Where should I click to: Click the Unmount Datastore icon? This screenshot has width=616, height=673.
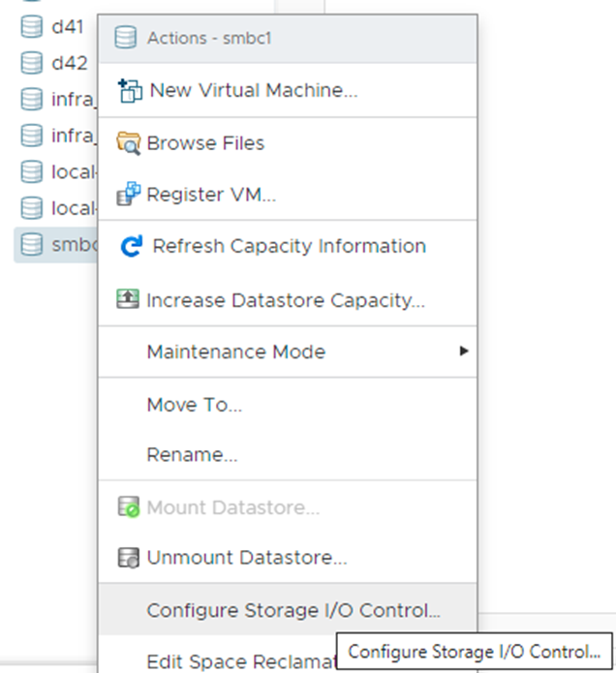(x=129, y=558)
